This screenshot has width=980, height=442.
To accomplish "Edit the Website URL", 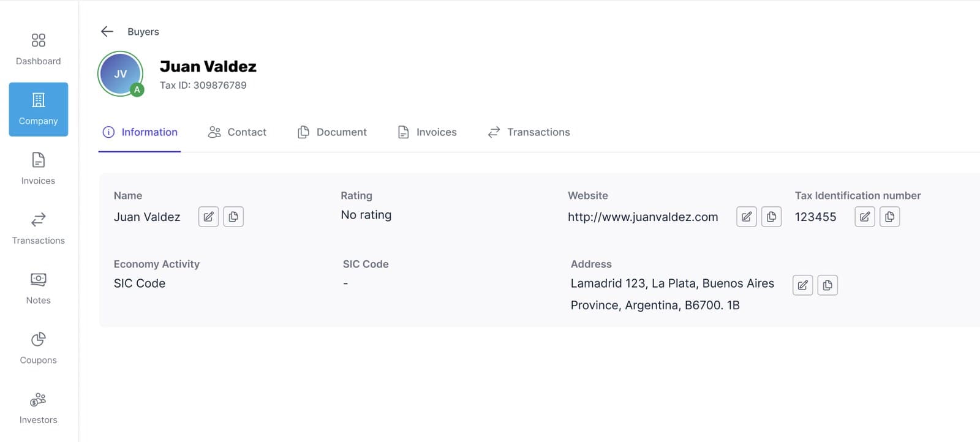I will coord(747,217).
